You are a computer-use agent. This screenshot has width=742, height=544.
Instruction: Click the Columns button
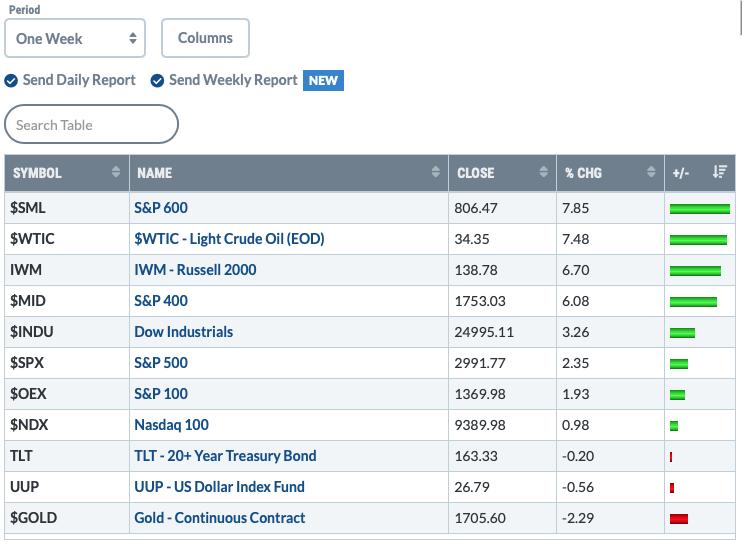tap(205, 38)
